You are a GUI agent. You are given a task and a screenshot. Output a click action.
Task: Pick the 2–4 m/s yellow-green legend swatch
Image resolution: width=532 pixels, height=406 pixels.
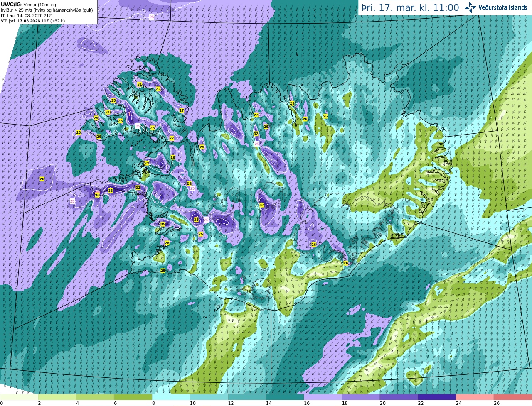(x=57, y=397)
